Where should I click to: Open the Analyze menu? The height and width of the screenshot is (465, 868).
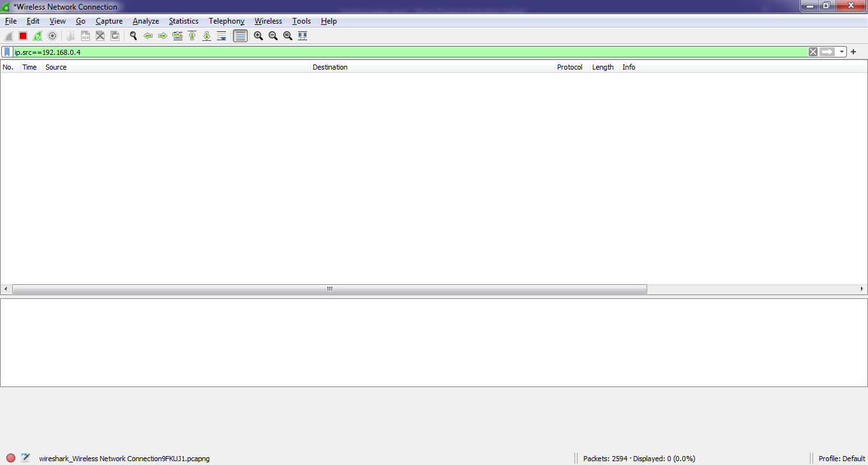pyautogui.click(x=146, y=21)
